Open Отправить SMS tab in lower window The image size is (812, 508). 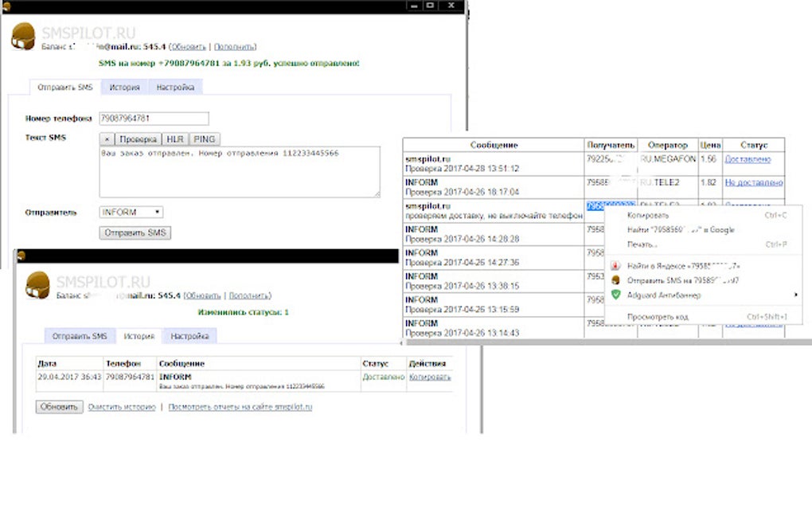pos(80,336)
